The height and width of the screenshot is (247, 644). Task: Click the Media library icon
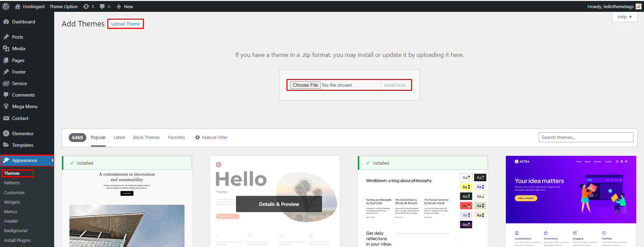click(x=6, y=48)
